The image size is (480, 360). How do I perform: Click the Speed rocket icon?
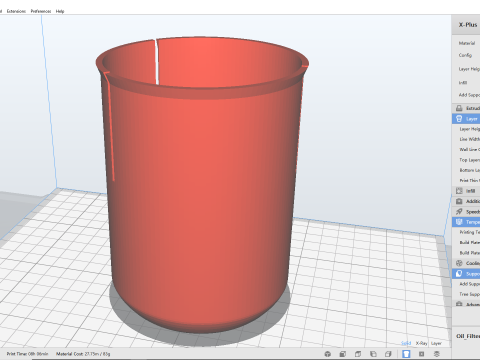coord(459,211)
